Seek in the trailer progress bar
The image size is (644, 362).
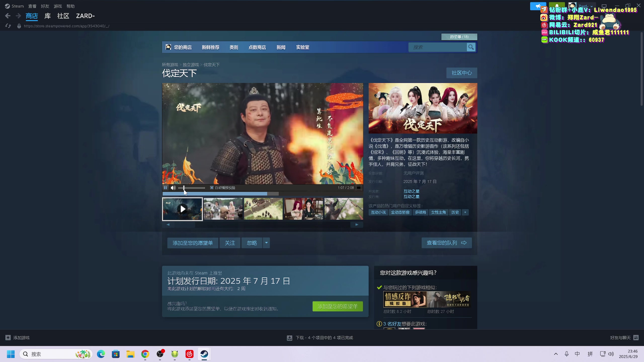[x=263, y=194]
